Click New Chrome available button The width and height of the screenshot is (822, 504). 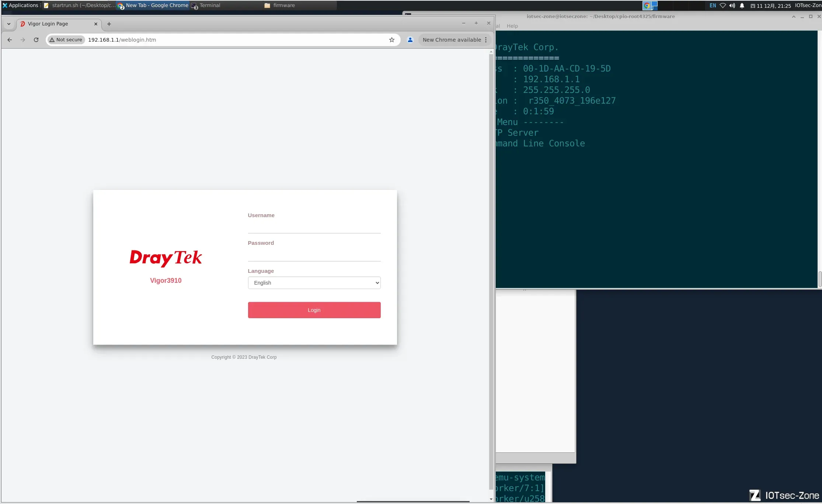(x=452, y=40)
